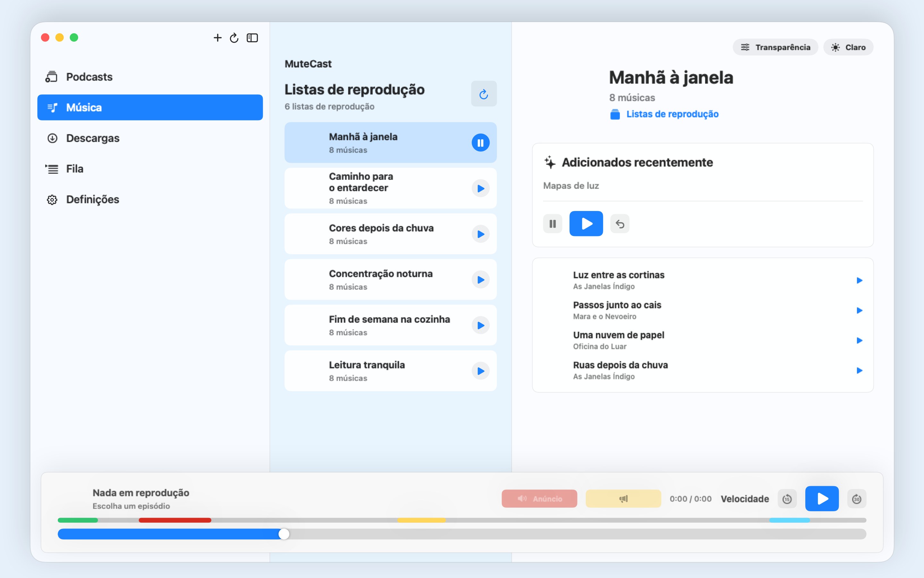Toggle the sidebar panel icon
This screenshot has width=924, height=578.
[x=252, y=38]
